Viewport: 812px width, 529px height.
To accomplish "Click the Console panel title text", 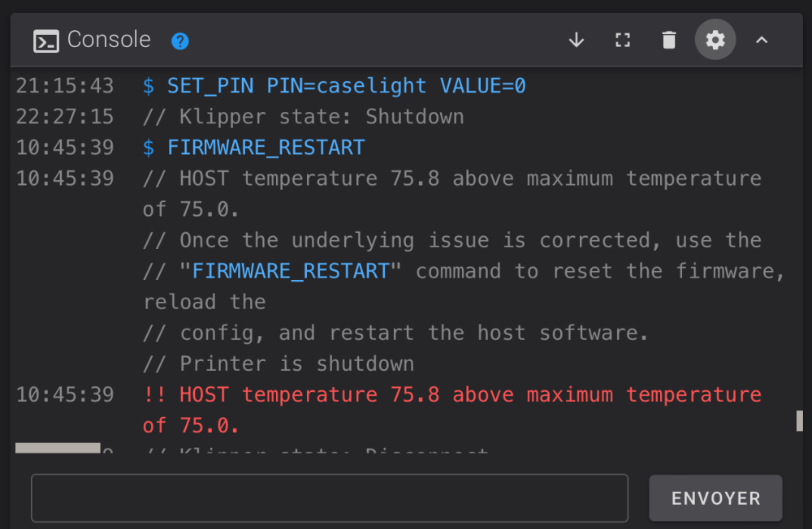I will pyautogui.click(x=109, y=40).
